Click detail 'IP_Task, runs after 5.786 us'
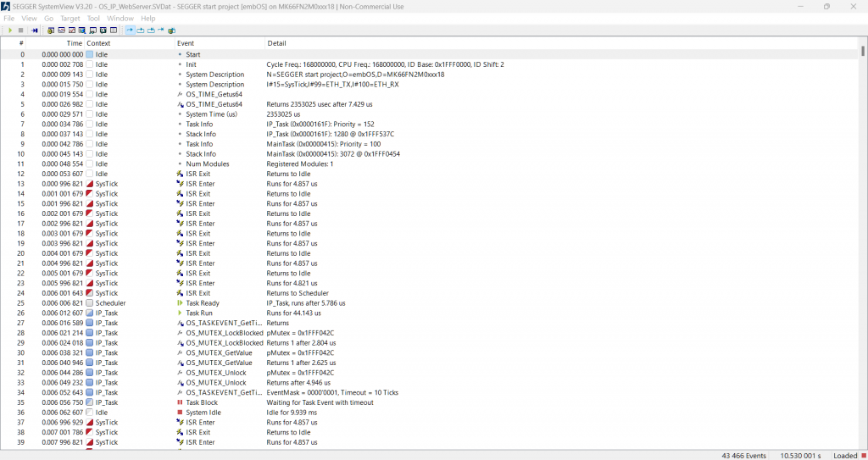This screenshot has width=868, height=460. coord(306,303)
